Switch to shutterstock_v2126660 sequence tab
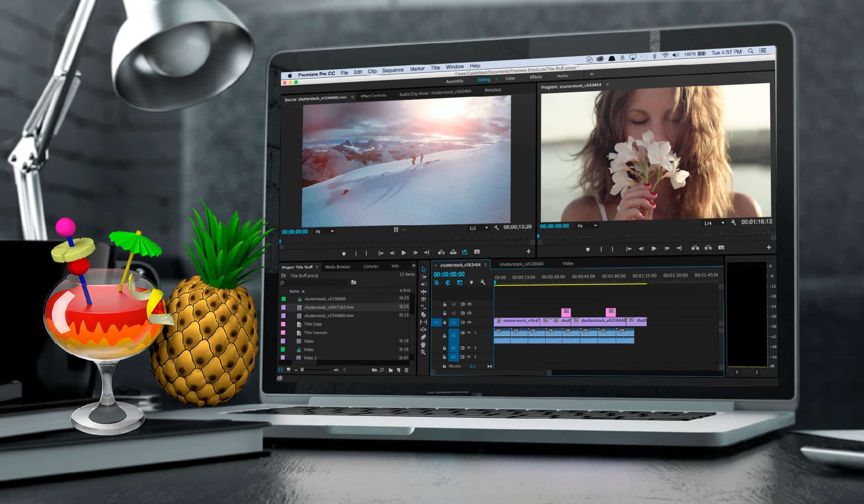Viewport: 864px width, 504px height. [521, 264]
